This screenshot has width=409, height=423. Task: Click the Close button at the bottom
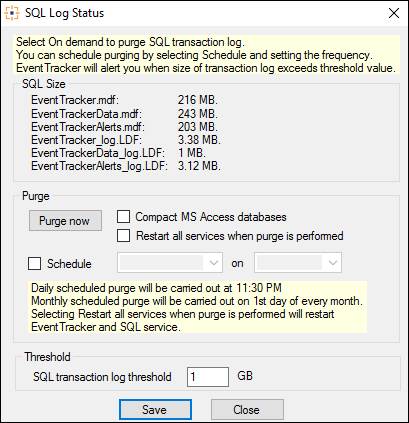click(x=247, y=409)
